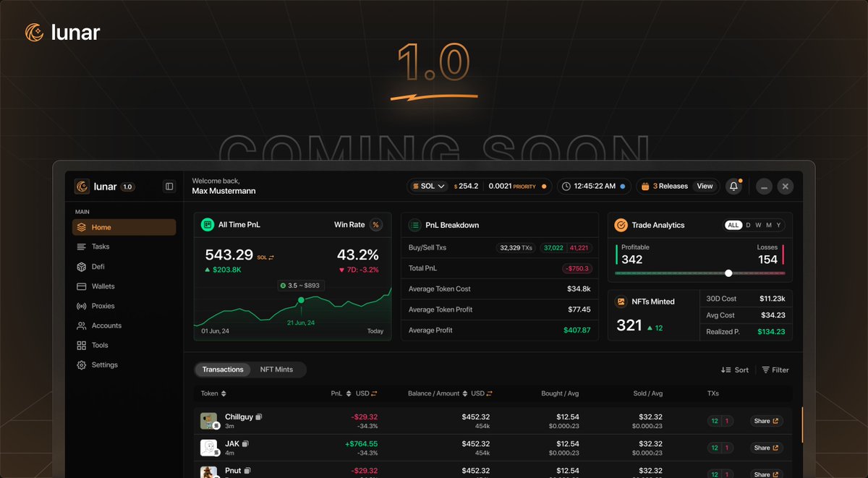Click the releases calendar icon

coord(645,187)
